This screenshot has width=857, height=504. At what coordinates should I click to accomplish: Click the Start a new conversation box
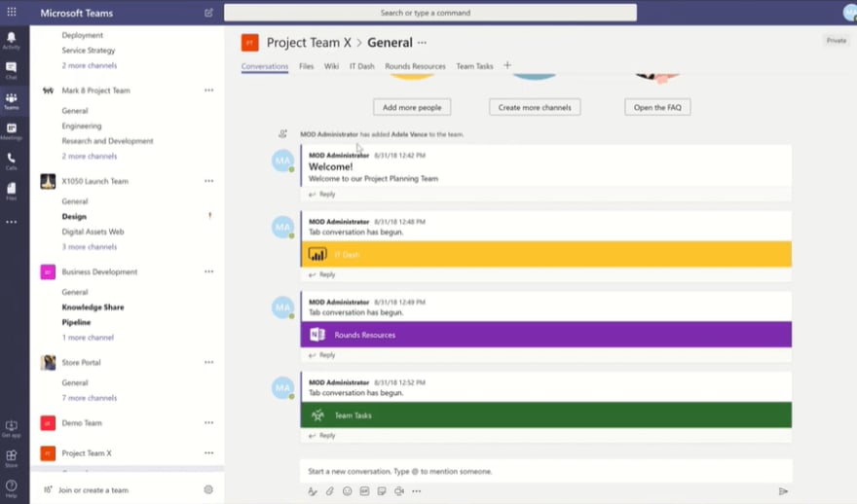[x=546, y=471]
